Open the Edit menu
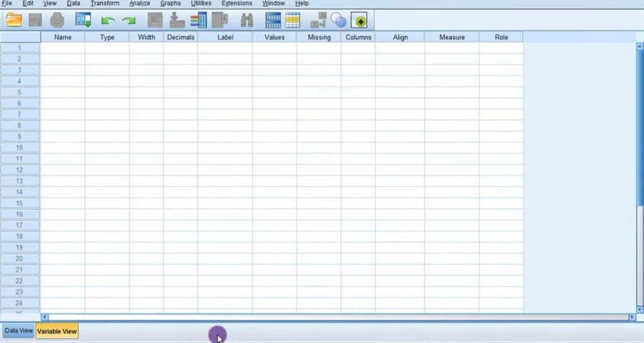The height and width of the screenshot is (343, 644). pos(28,3)
